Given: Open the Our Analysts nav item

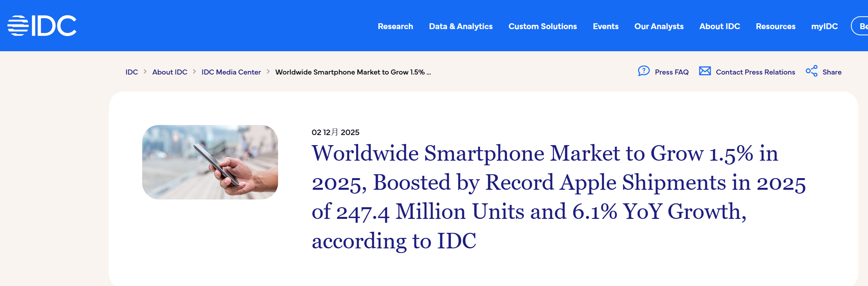Looking at the screenshot, I should point(659,26).
